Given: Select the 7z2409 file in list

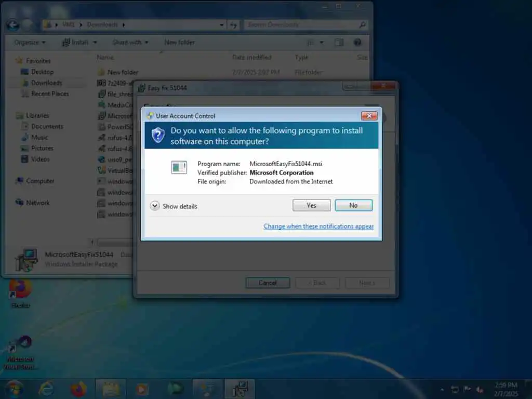Looking at the screenshot, I should (115, 83).
